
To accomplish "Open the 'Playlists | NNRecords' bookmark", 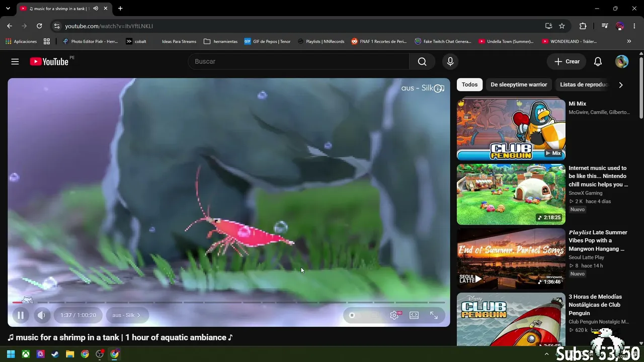I will (x=321, y=41).
